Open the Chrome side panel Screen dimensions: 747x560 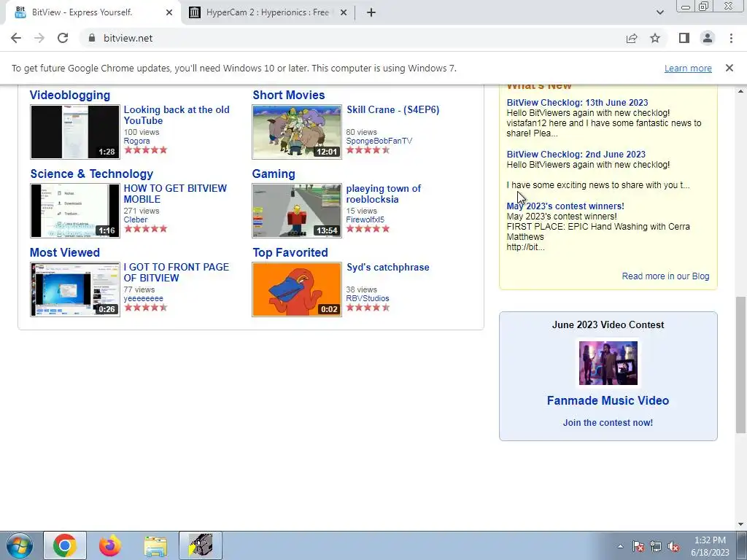[x=684, y=38]
